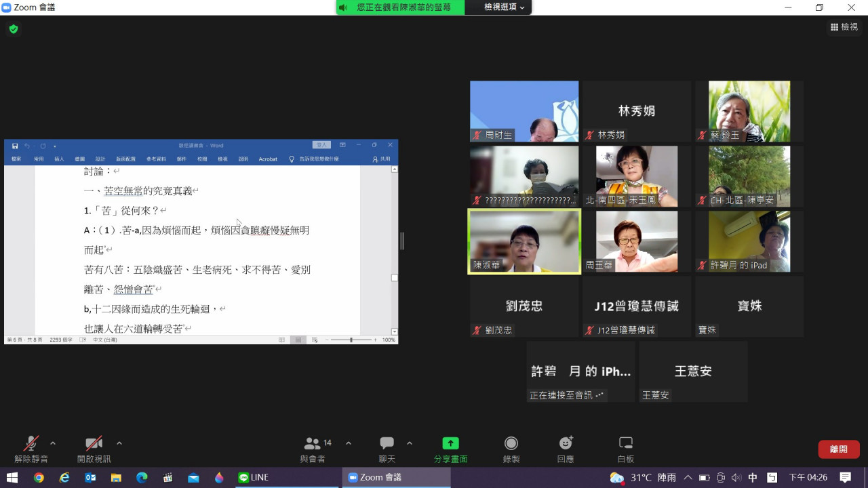The image size is (868, 488).
Task: Start recording with the Record icon
Action: coord(511,443)
